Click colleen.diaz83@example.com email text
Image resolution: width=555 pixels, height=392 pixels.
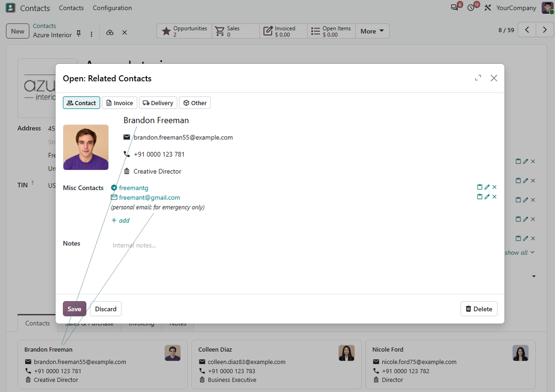point(247,362)
